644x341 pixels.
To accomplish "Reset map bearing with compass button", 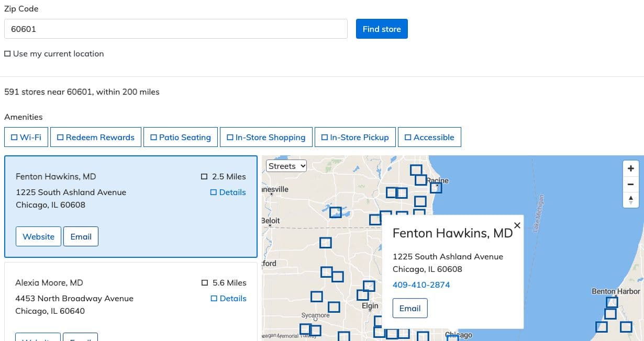I will point(630,200).
